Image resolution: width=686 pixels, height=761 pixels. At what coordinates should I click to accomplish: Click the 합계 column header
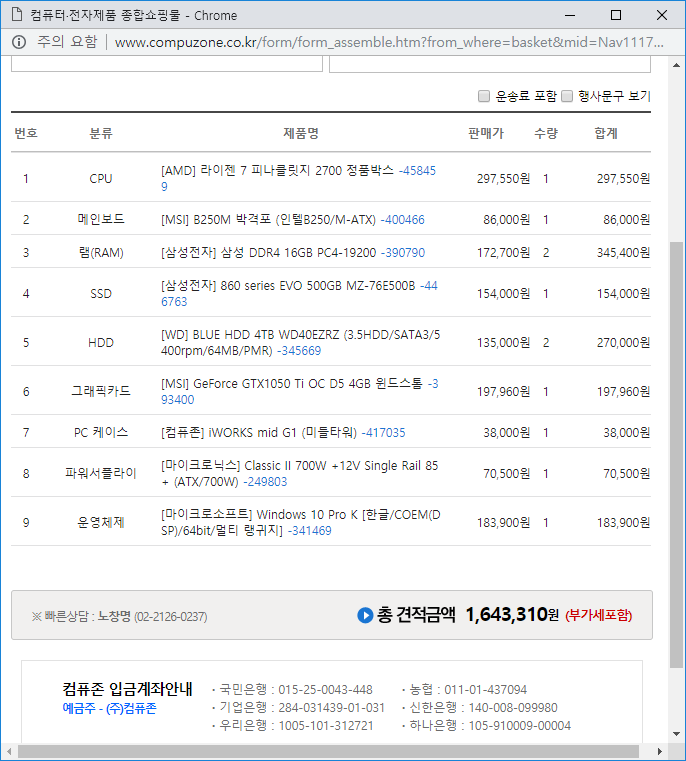[606, 133]
